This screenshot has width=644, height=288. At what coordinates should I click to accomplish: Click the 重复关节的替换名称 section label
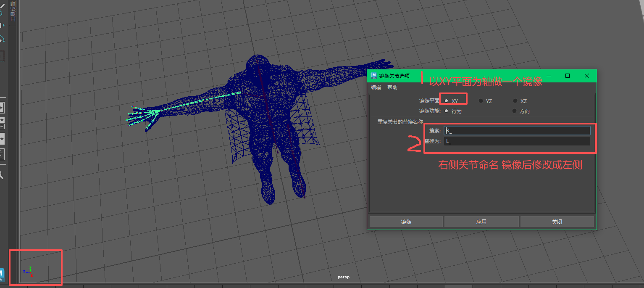(x=400, y=122)
